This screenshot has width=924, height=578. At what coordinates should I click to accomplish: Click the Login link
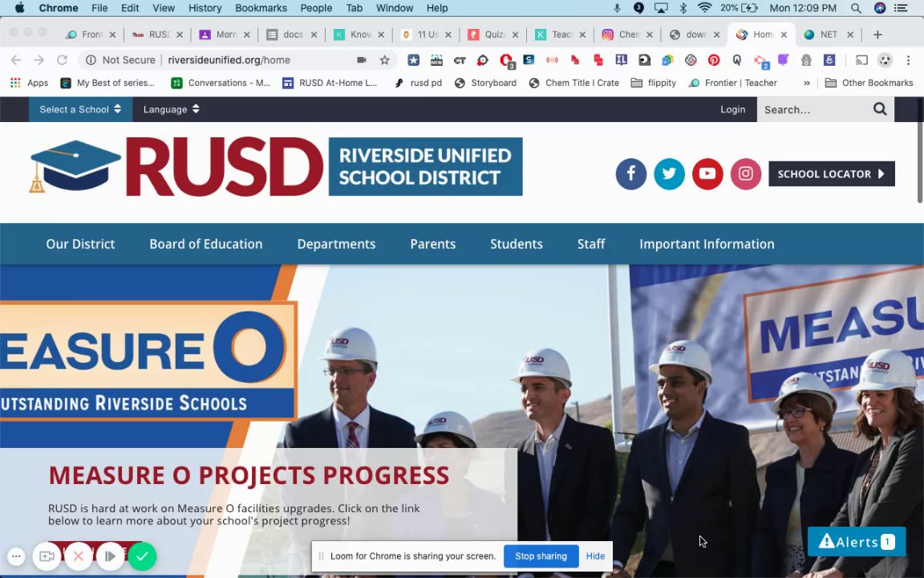click(x=732, y=109)
